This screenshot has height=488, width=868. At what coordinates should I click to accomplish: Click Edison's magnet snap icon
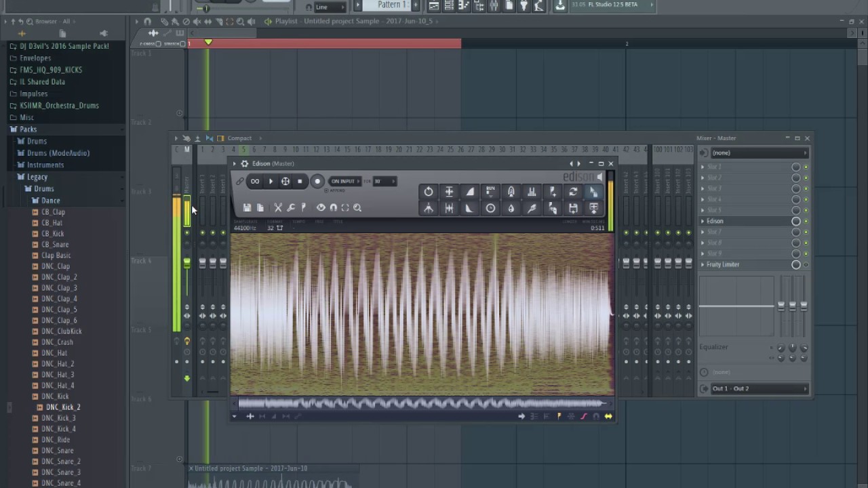click(x=333, y=208)
